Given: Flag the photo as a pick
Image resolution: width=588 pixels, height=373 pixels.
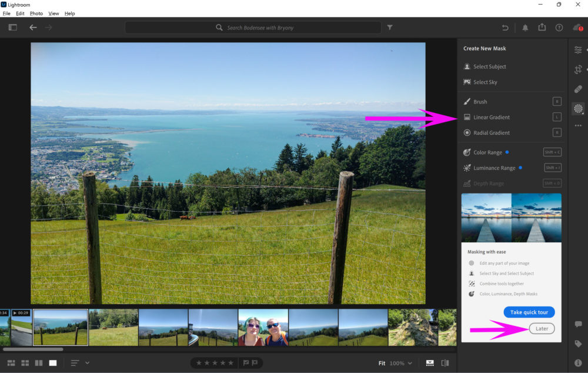Looking at the screenshot, I should point(246,363).
